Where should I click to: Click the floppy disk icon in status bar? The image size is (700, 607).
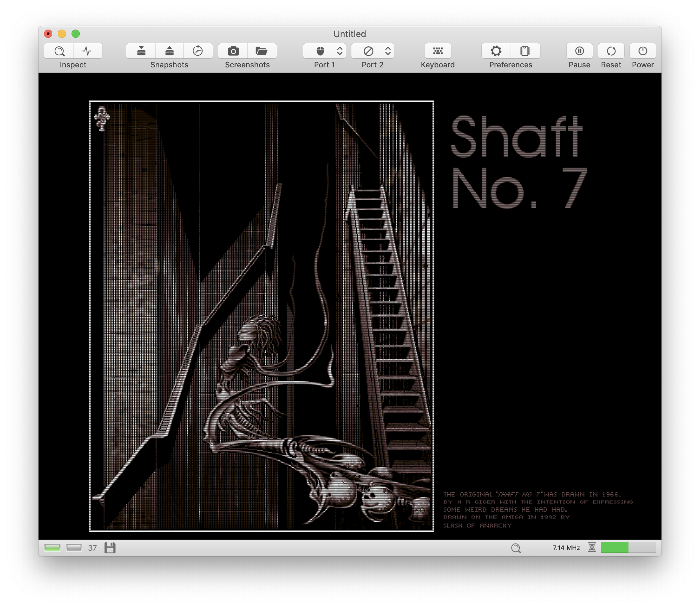tap(110, 548)
